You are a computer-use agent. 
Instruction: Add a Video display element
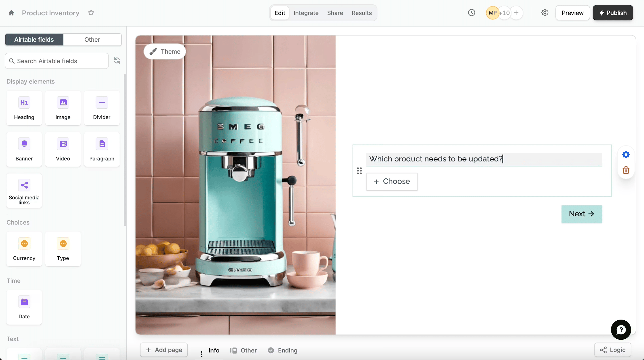point(63,149)
